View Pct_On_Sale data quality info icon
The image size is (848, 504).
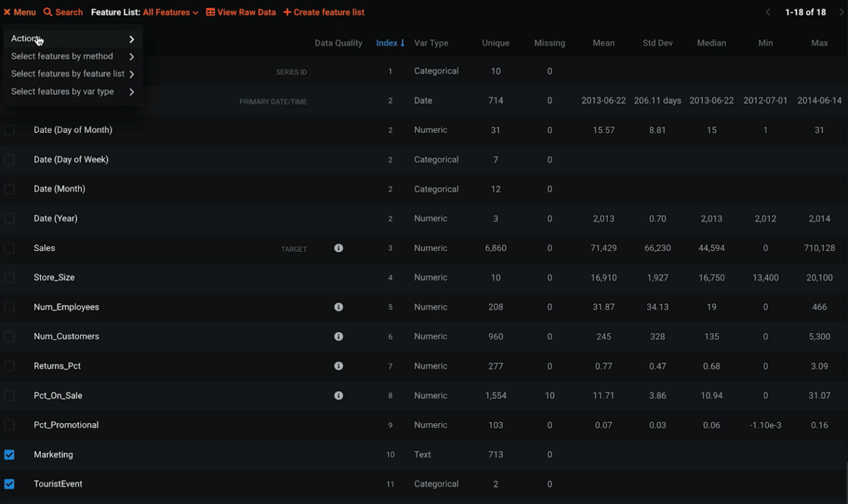pos(338,396)
